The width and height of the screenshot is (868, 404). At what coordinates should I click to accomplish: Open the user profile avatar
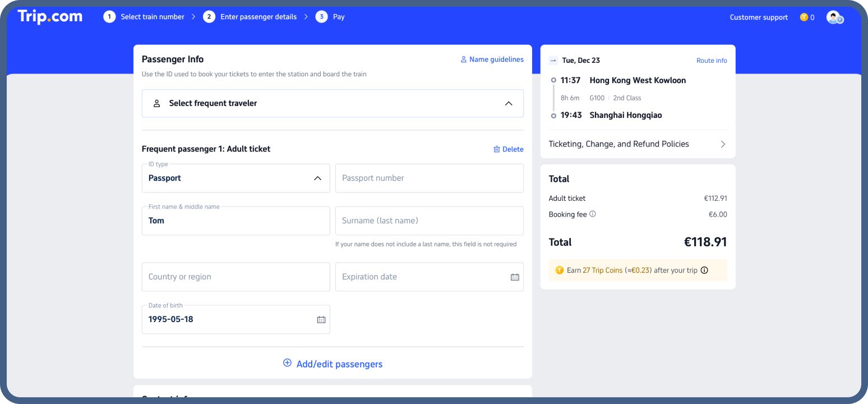tap(834, 17)
